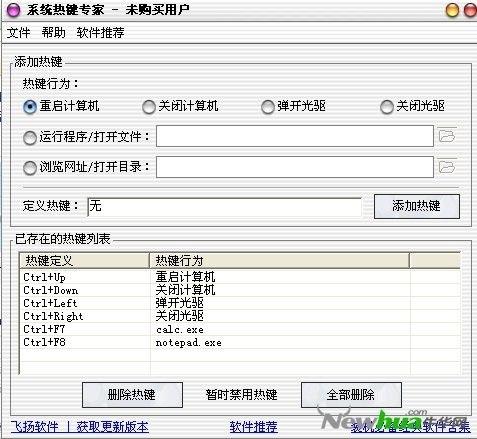This screenshot has width=477, height=439.
Task: Click into the 定义热键 input field
Action: (x=224, y=207)
